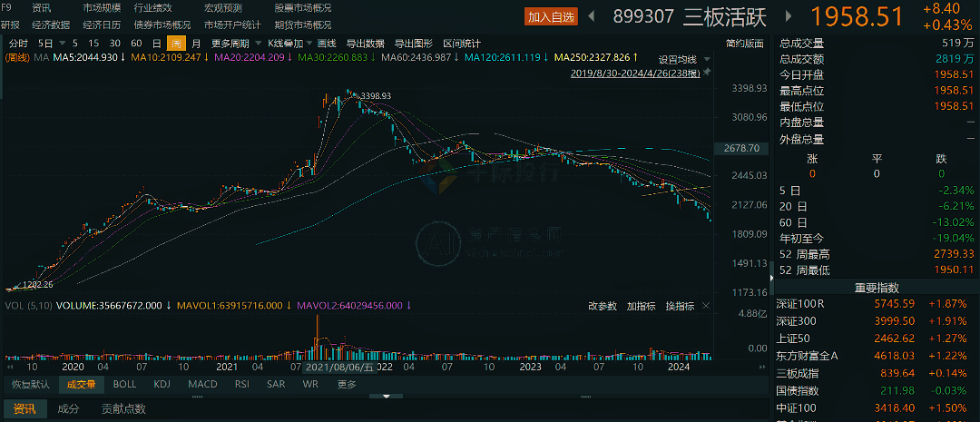
Task: Open 债券市场概况 menu item
Action: coord(162,25)
